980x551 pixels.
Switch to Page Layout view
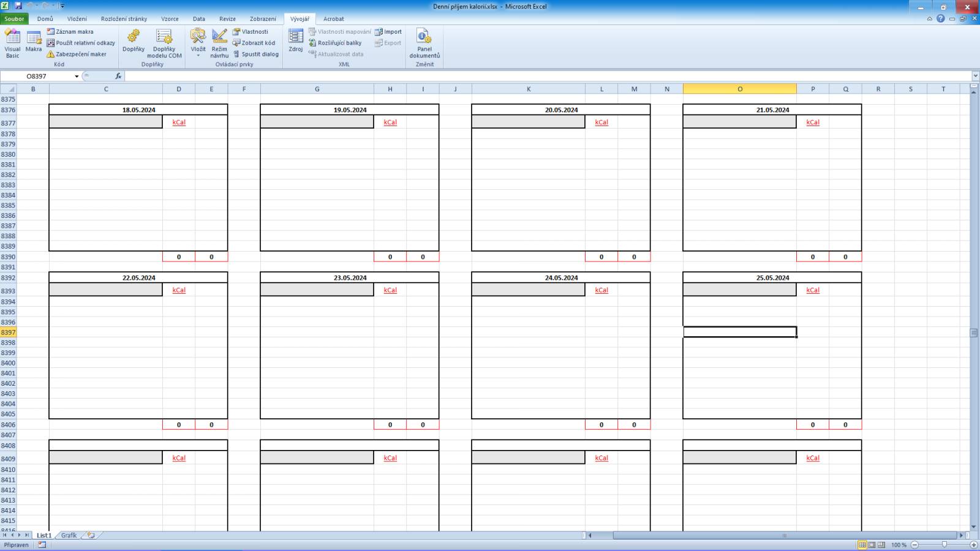tap(872, 545)
